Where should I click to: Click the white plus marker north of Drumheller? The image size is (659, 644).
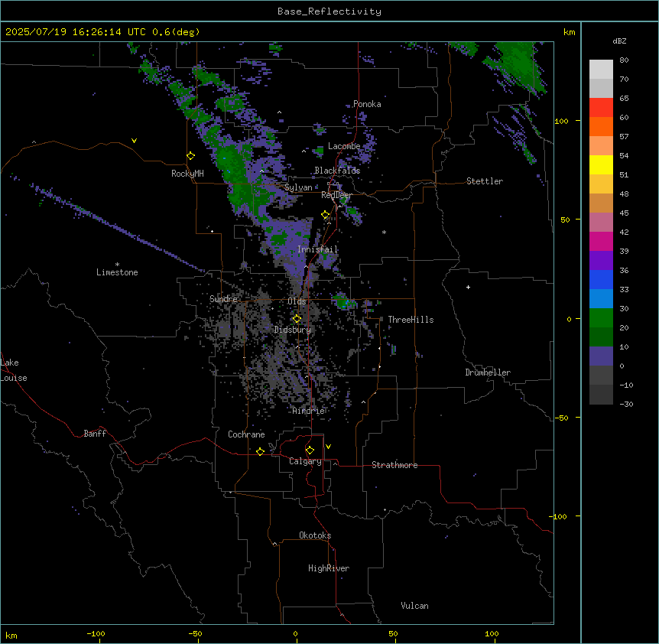click(x=468, y=287)
